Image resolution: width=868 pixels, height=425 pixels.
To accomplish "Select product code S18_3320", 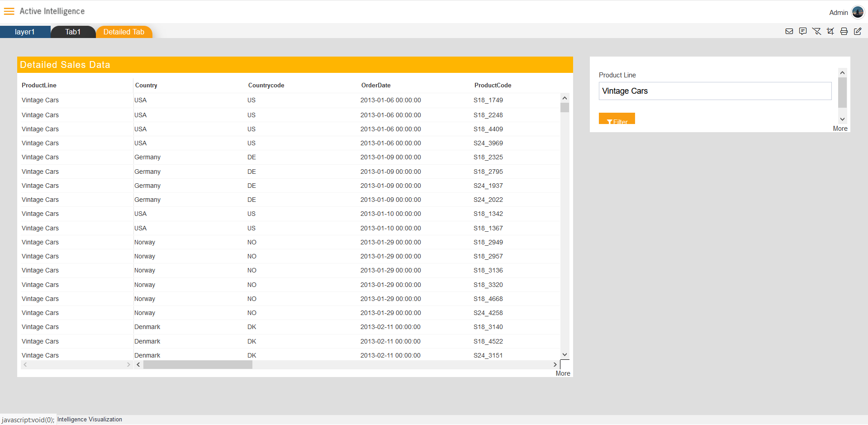I will (x=488, y=285).
